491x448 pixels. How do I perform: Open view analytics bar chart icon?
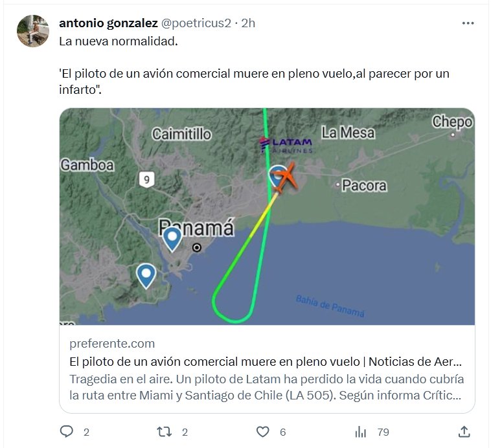[x=361, y=432]
